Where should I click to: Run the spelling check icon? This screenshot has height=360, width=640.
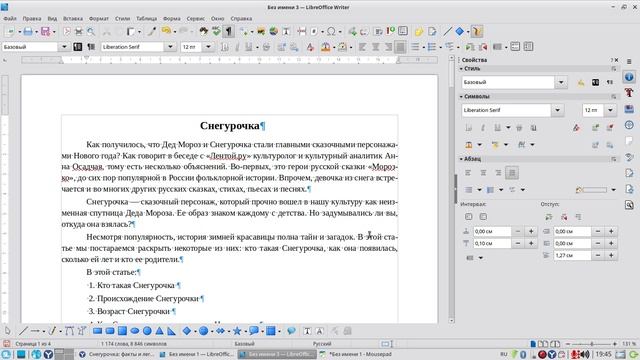216,31
